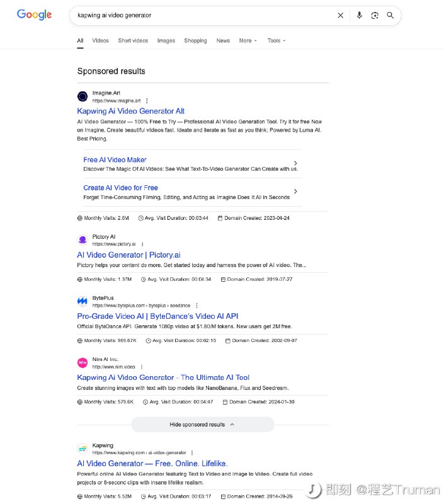Click the BytePlus favicon icon
The image size is (444, 504).
[83, 301]
